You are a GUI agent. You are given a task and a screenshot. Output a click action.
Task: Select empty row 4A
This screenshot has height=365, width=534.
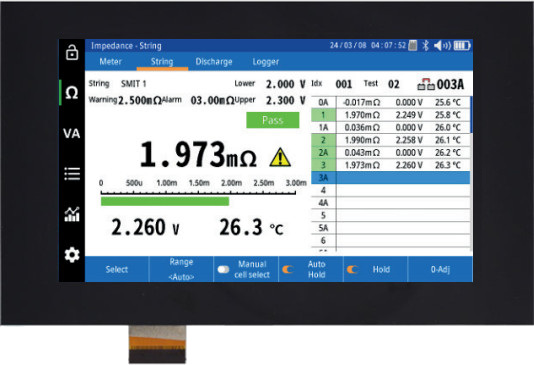(x=391, y=203)
